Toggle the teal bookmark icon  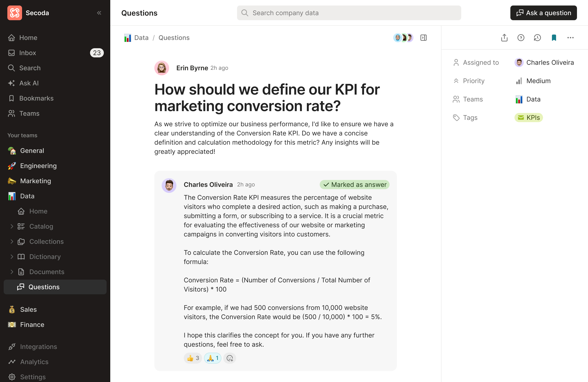pos(554,38)
